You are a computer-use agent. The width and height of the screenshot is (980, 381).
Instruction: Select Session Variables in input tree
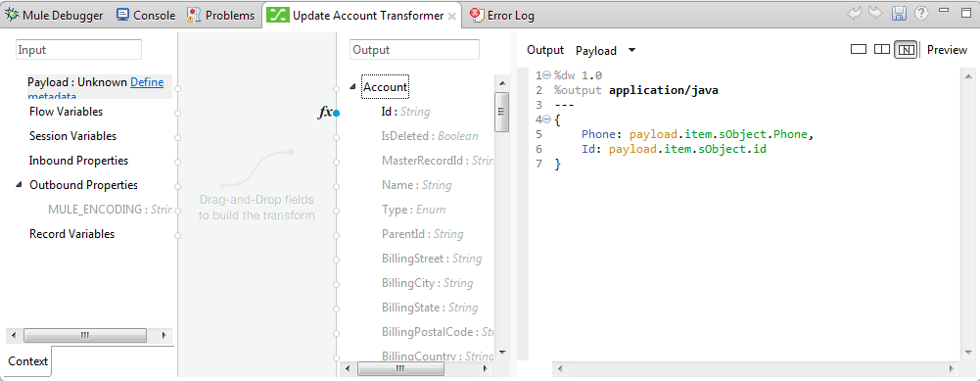[x=73, y=136]
